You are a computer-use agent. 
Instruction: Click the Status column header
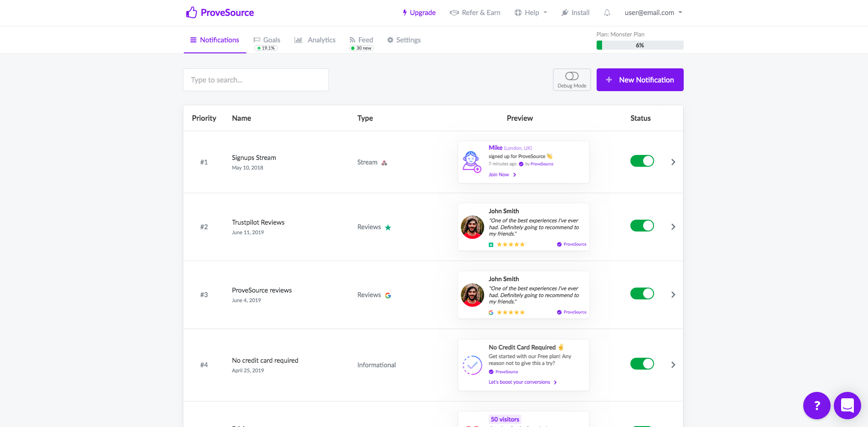click(x=640, y=118)
